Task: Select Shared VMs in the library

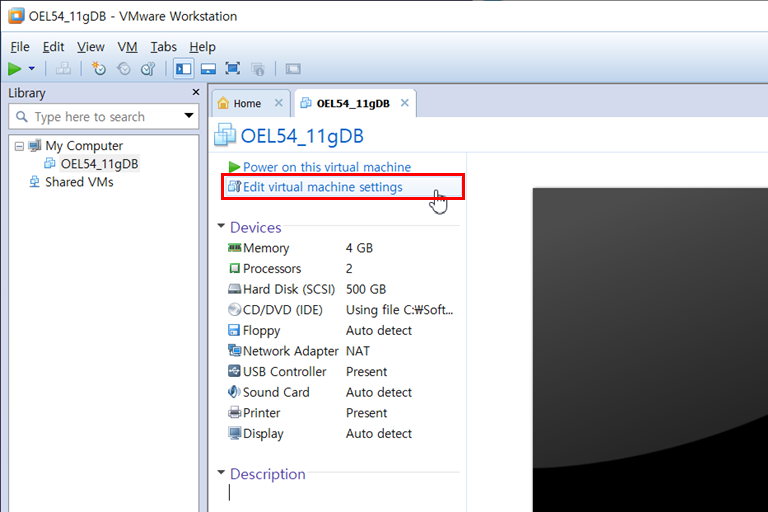Action: pyautogui.click(x=79, y=182)
